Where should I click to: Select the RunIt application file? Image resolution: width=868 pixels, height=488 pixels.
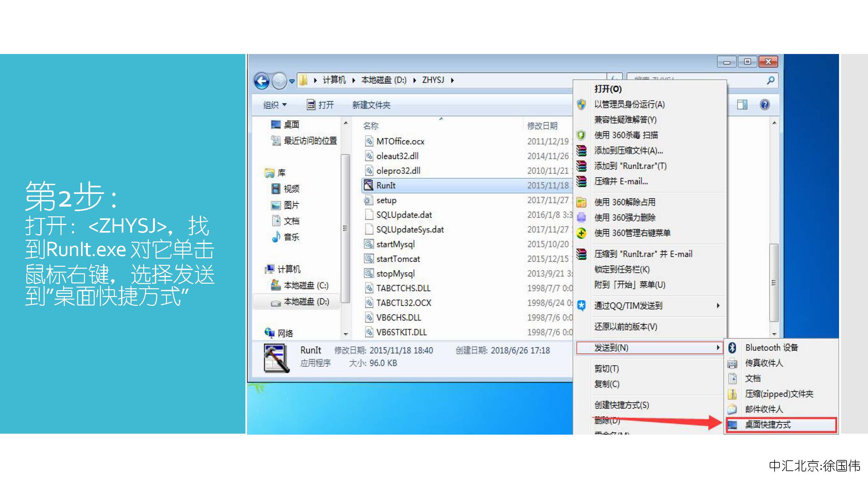pyautogui.click(x=385, y=185)
